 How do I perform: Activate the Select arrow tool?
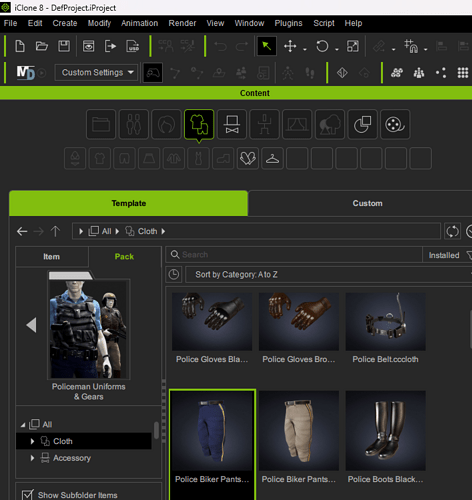tap(267, 46)
